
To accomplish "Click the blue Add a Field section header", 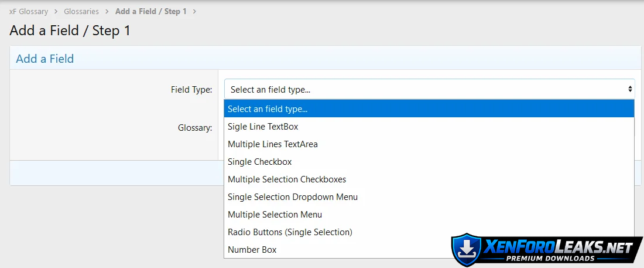I will tap(44, 59).
